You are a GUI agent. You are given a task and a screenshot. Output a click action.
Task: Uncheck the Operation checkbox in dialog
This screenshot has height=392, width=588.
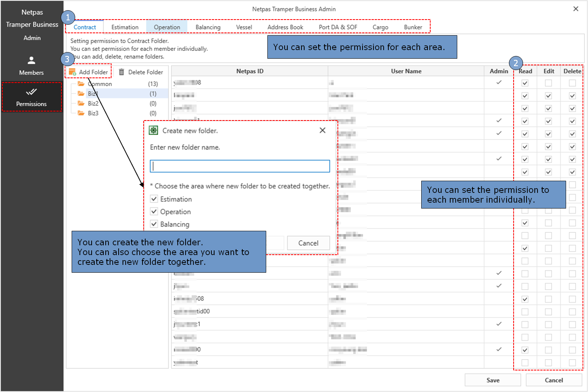pos(154,211)
